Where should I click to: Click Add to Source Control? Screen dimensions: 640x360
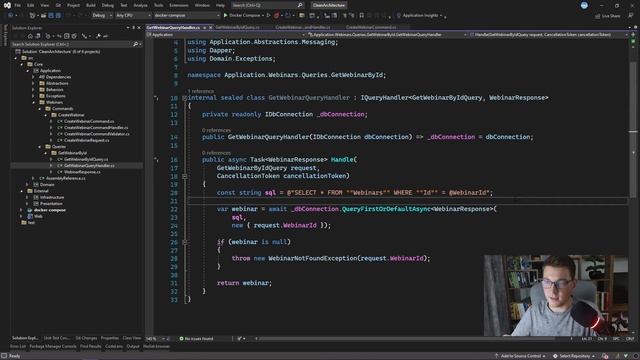coord(520,356)
